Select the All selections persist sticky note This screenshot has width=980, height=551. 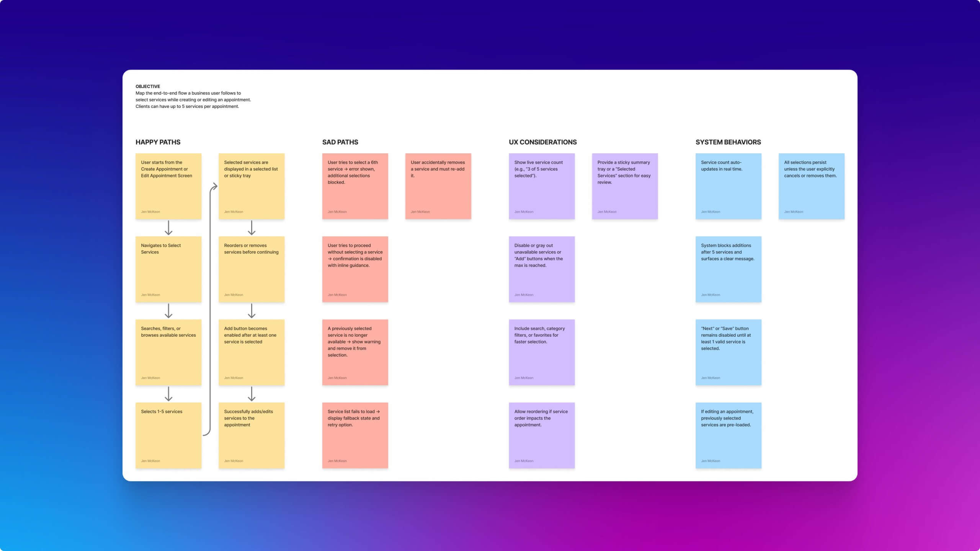pyautogui.click(x=811, y=186)
